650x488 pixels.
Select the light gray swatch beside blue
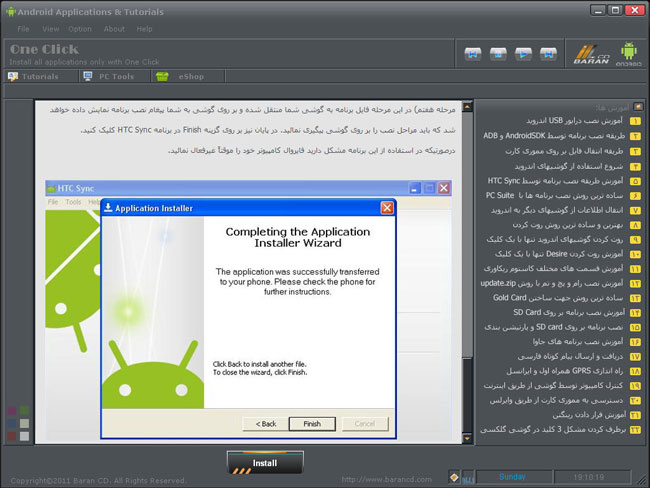(24, 423)
